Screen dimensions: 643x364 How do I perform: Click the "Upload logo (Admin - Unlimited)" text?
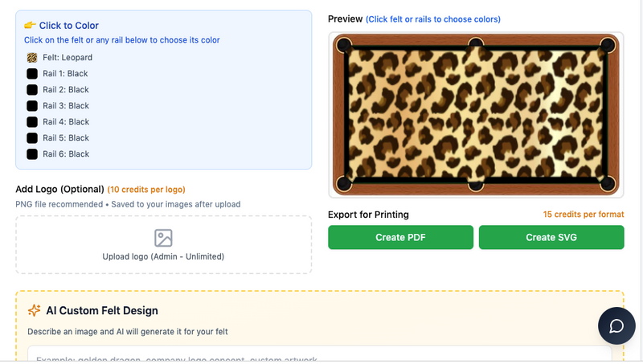[163, 257]
